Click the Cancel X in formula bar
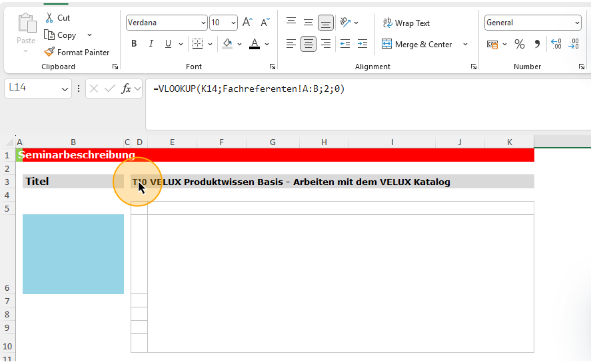 click(94, 89)
